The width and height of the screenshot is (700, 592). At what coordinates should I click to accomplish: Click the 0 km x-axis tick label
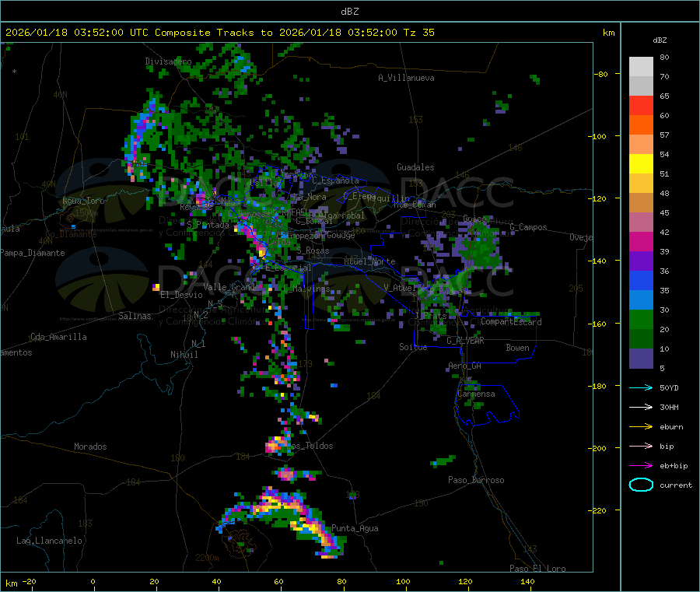coord(93,581)
